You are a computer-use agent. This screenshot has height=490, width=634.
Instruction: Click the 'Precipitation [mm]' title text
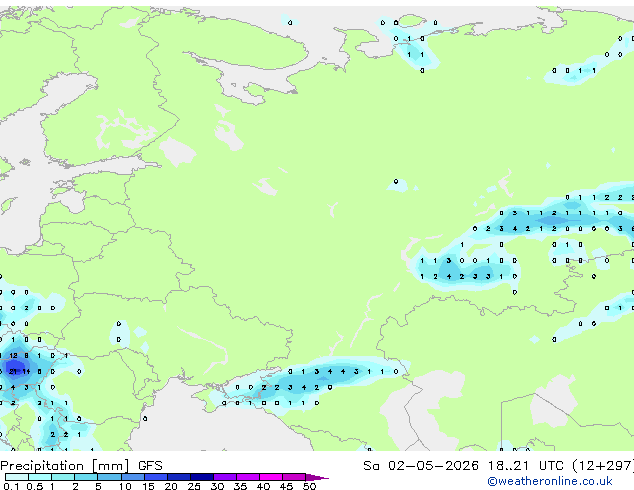pyautogui.click(x=64, y=466)
